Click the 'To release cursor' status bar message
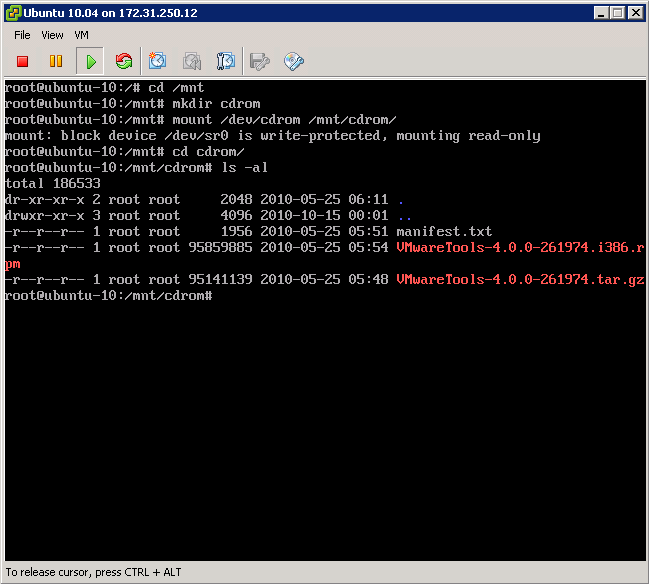The image size is (649, 584). coord(93,572)
